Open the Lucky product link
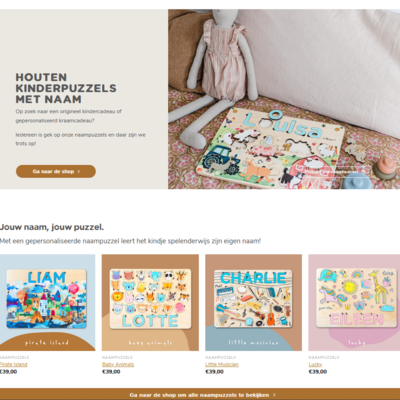Viewport: 400px width, 400px height. pyautogui.click(x=315, y=364)
